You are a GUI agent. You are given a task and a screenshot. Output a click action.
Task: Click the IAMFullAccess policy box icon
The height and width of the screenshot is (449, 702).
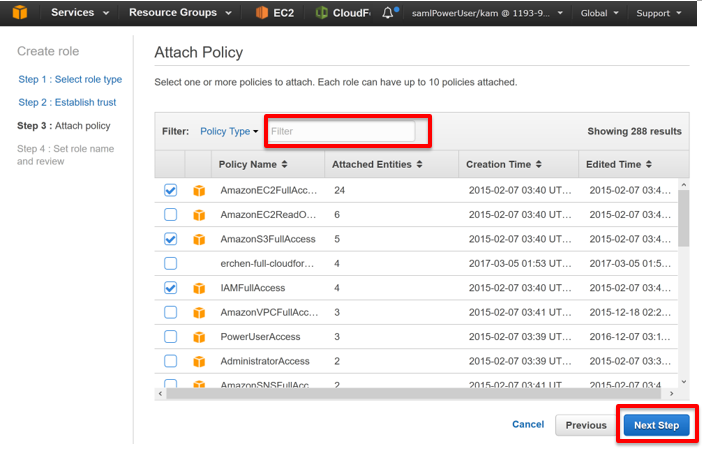coord(199,288)
